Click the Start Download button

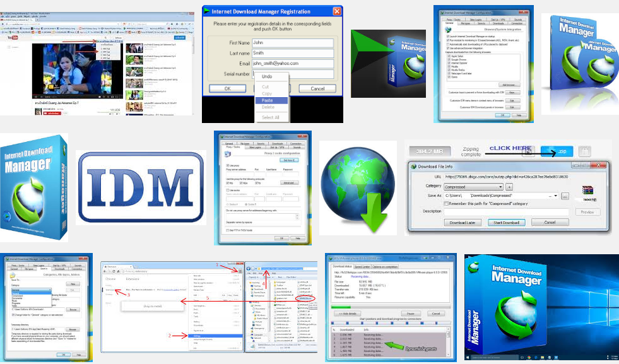(506, 222)
